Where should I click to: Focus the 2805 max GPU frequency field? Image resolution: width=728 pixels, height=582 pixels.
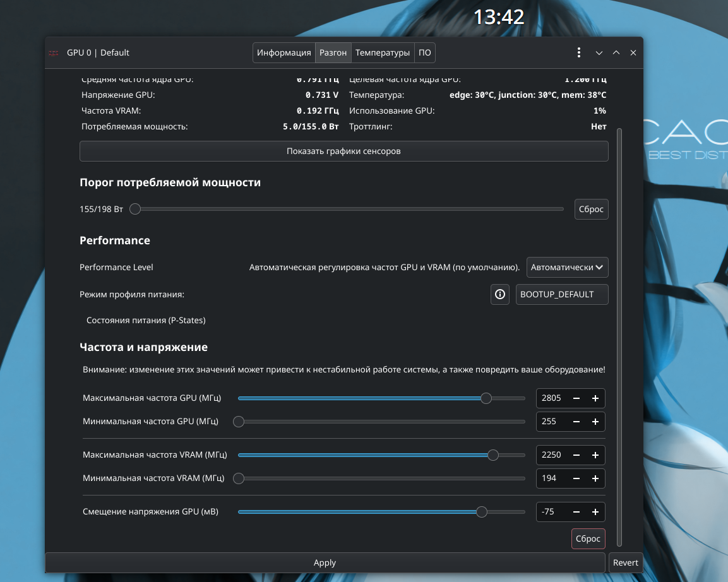tap(552, 398)
